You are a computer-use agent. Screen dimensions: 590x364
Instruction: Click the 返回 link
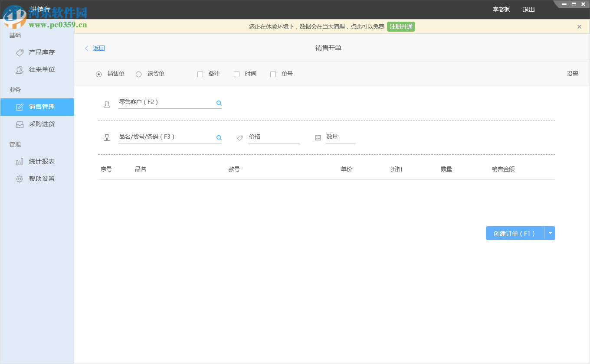coord(99,48)
